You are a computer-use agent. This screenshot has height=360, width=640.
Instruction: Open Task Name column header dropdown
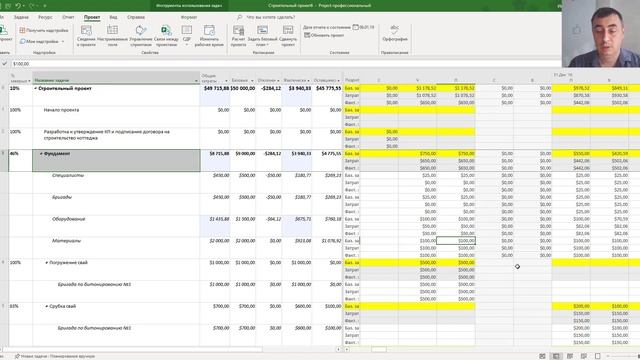pos(196,81)
